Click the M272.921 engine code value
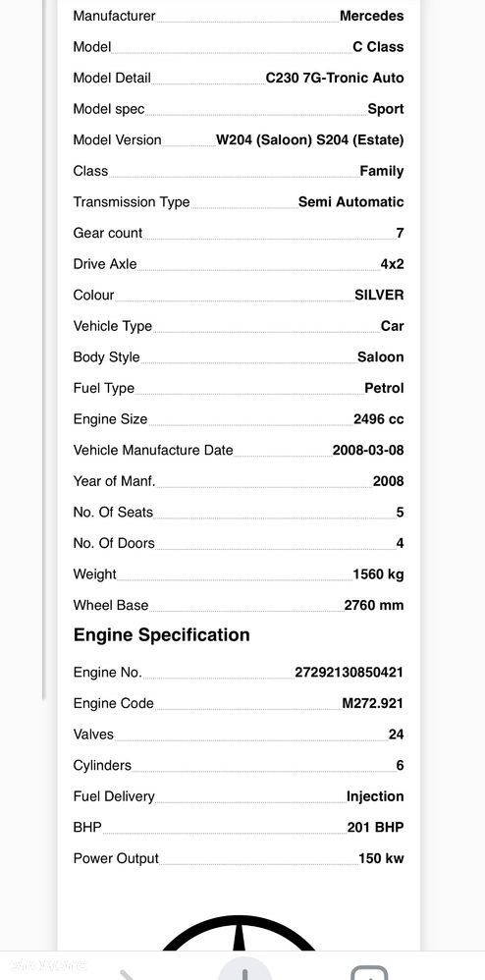Screen dimensions: 485x980 point(372,703)
